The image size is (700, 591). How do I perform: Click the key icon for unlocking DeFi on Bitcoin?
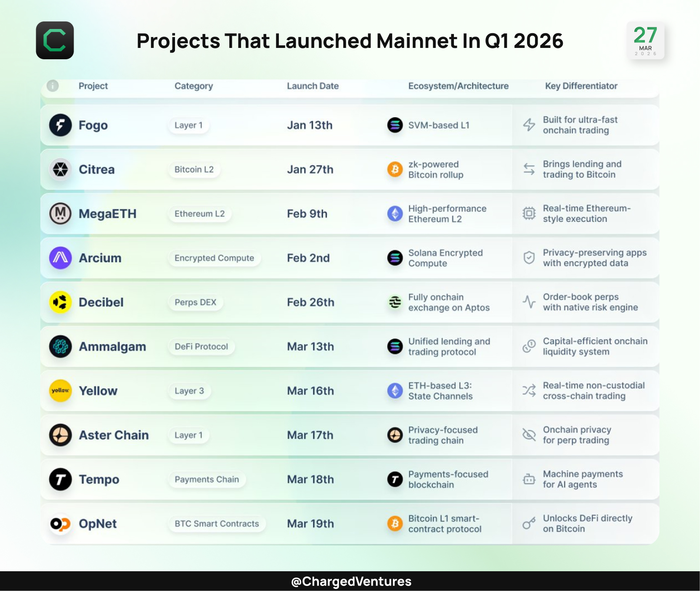tap(529, 523)
